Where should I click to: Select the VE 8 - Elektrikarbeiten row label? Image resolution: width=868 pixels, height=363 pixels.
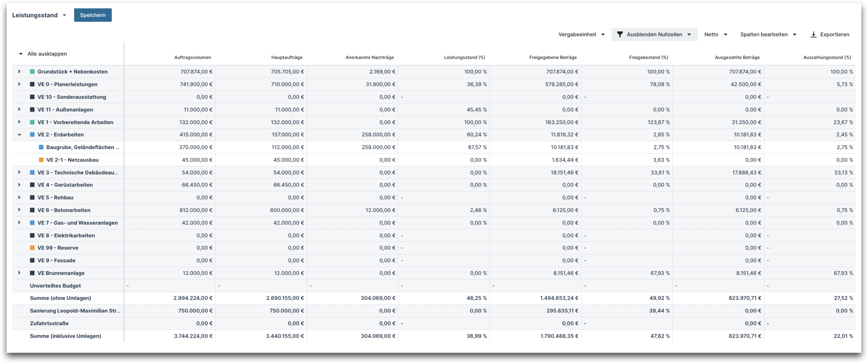66,235
